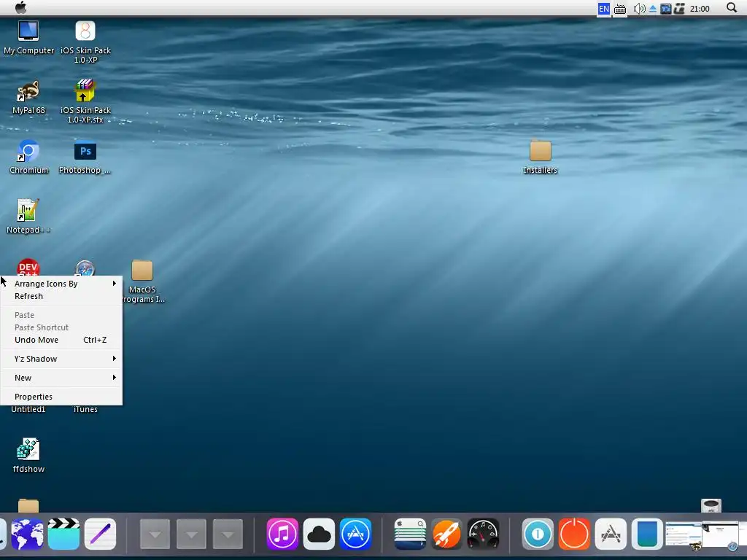The height and width of the screenshot is (560, 747).
Task: Click the black squares tray icon
Action: (x=679, y=9)
